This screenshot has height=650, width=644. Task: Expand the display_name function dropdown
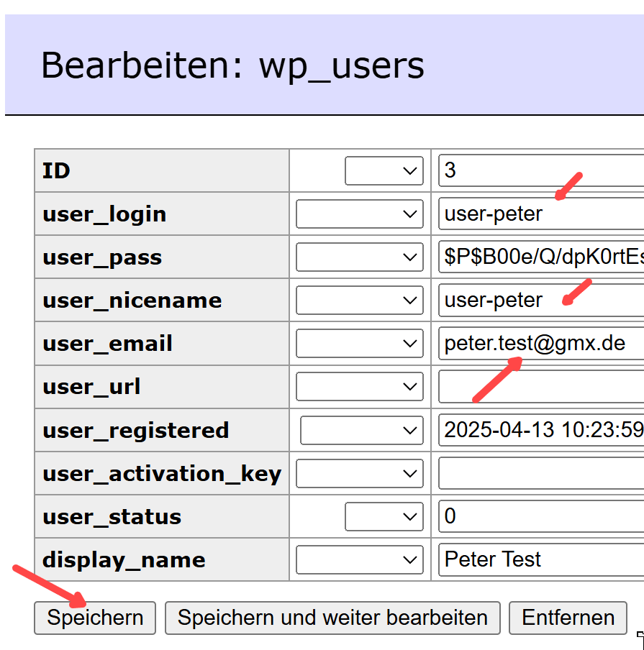click(359, 560)
